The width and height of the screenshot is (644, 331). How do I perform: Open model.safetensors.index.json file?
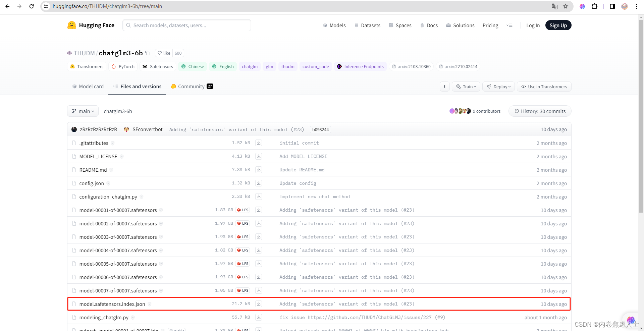tap(112, 304)
